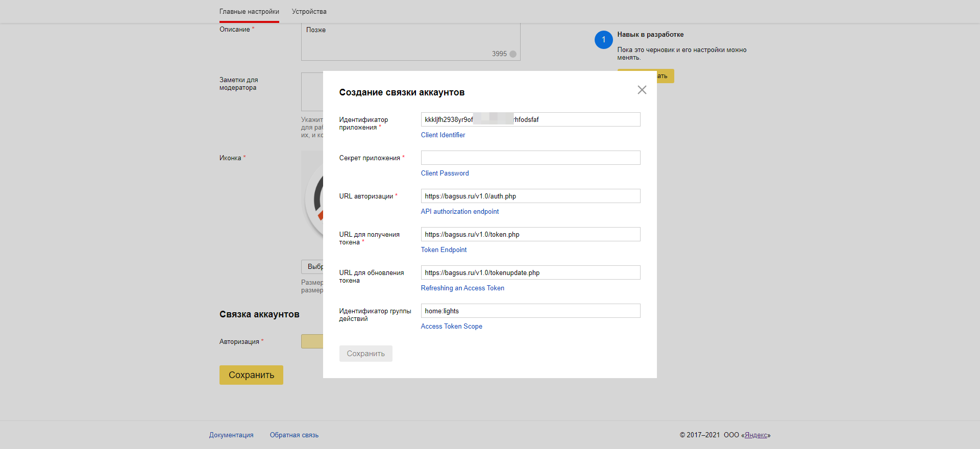Focus the Секрет приложения input field
The height and width of the screenshot is (449, 980).
(530, 158)
